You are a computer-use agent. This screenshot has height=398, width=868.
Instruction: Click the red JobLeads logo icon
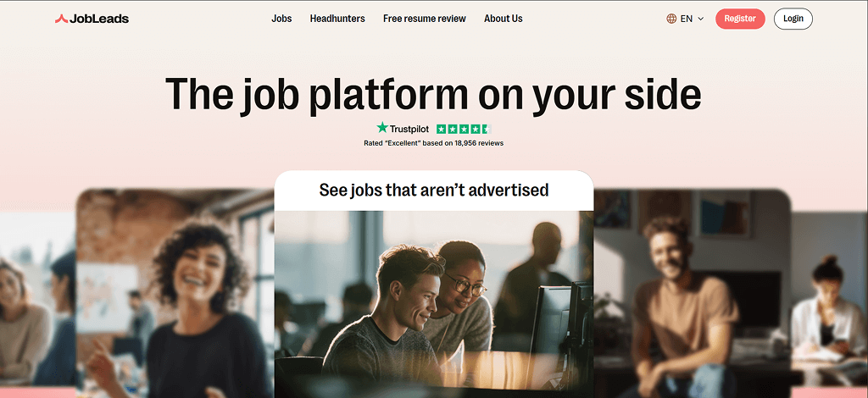tap(61, 19)
